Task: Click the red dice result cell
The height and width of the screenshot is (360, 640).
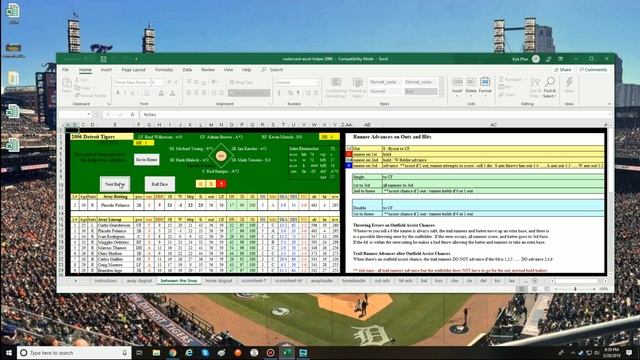Action: click(221, 184)
